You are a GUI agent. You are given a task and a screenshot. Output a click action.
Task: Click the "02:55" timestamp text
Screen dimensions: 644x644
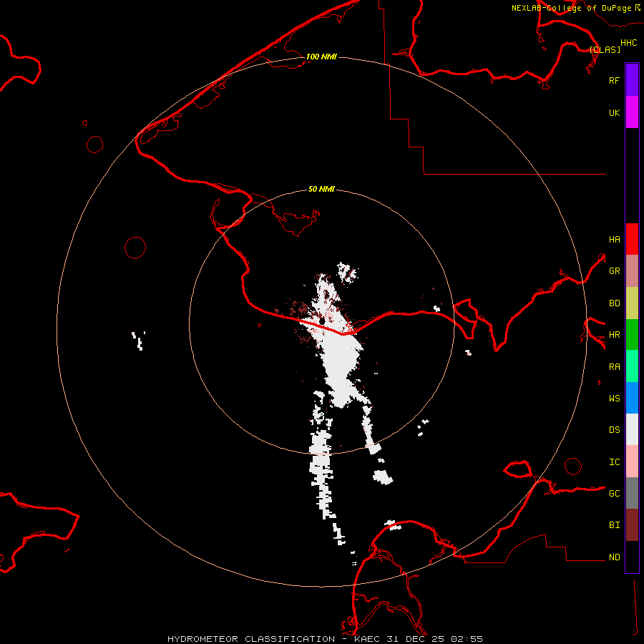467,639
